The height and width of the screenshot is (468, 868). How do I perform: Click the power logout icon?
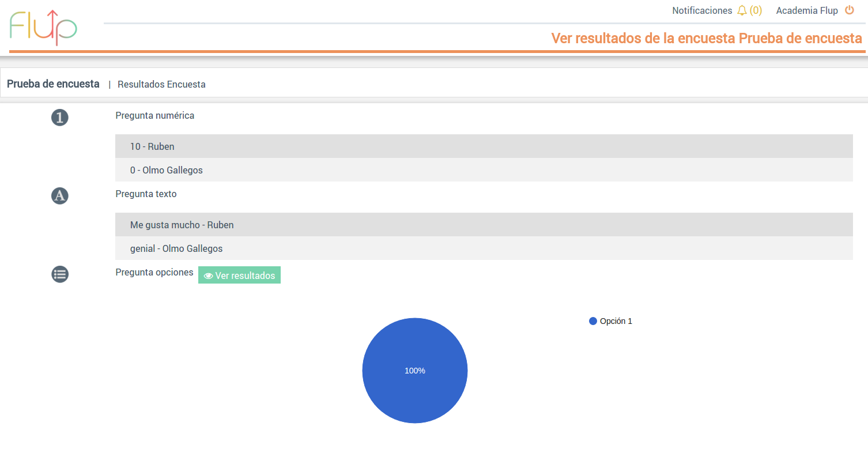click(x=849, y=10)
